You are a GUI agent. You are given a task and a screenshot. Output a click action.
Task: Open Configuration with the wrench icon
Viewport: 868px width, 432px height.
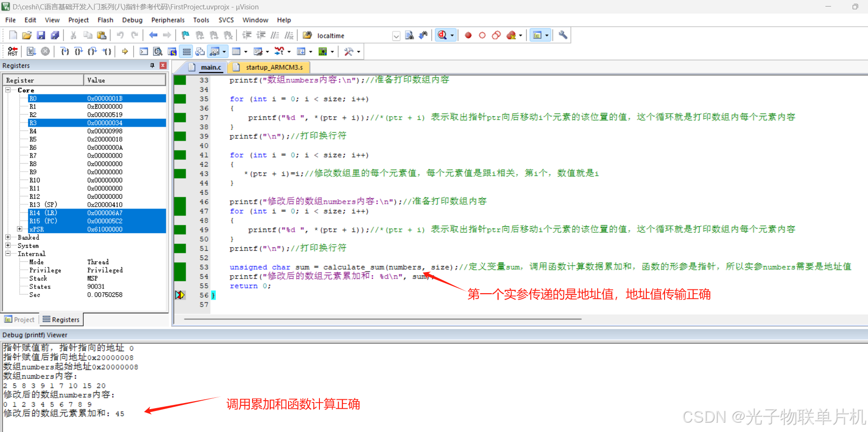tap(563, 35)
